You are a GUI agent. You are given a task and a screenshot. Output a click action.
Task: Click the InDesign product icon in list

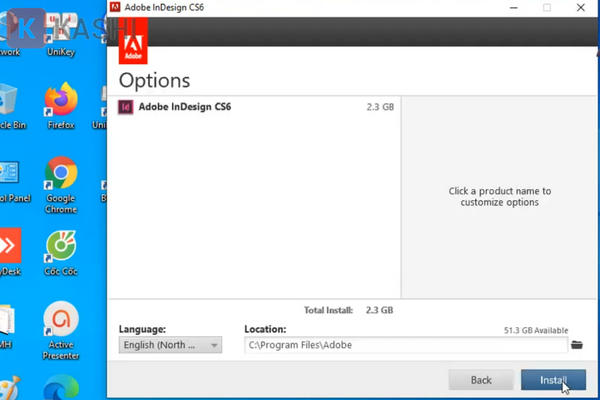(126, 106)
